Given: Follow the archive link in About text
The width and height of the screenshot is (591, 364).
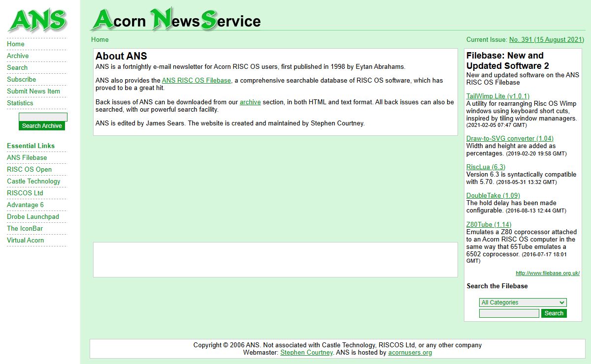Looking at the screenshot, I should (250, 102).
